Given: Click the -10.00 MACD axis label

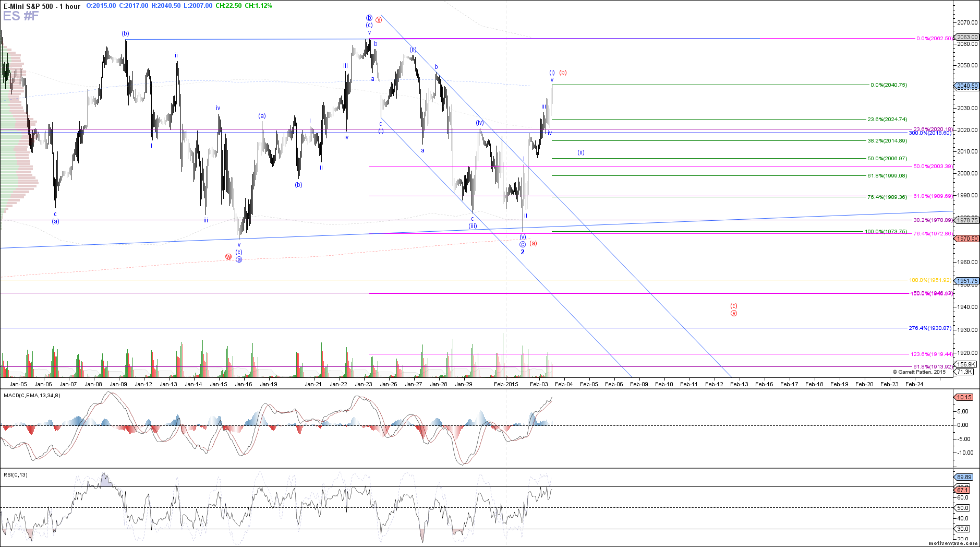Looking at the screenshot, I should pos(965,453).
